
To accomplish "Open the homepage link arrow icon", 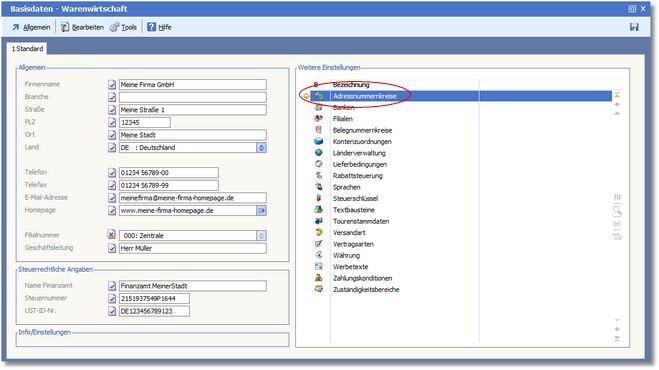I will pos(261,210).
